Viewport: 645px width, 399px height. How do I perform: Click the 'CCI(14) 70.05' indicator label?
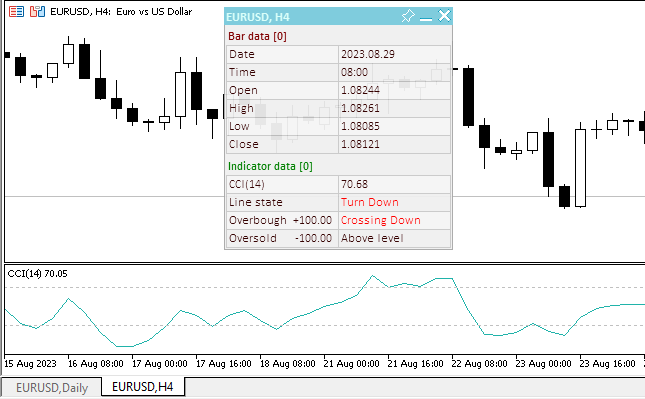(x=37, y=274)
